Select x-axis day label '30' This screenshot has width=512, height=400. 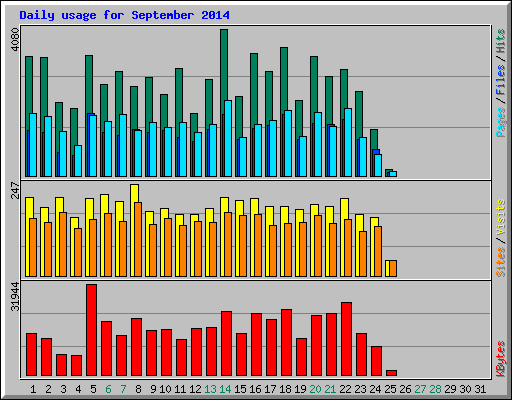465,389
